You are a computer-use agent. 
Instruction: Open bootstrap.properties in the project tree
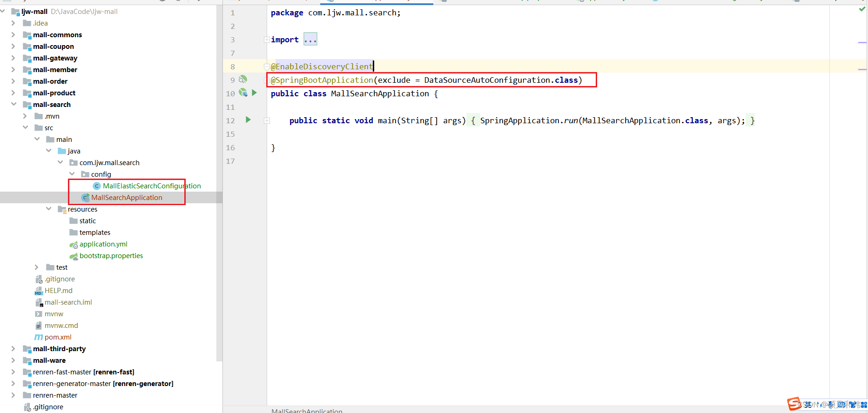111,256
